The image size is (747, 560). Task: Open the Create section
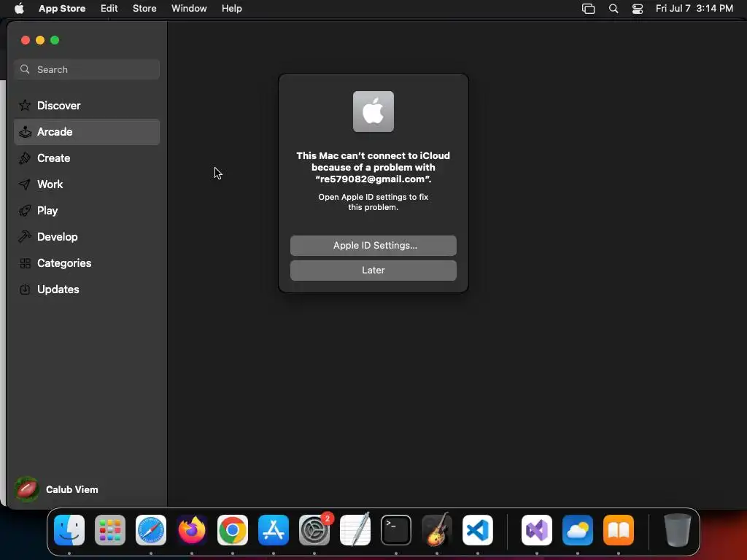pyautogui.click(x=87, y=158)
